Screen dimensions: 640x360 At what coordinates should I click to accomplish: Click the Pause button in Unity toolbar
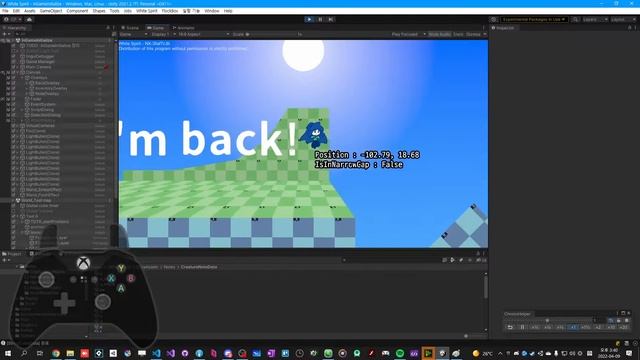[x=320, y=19]
